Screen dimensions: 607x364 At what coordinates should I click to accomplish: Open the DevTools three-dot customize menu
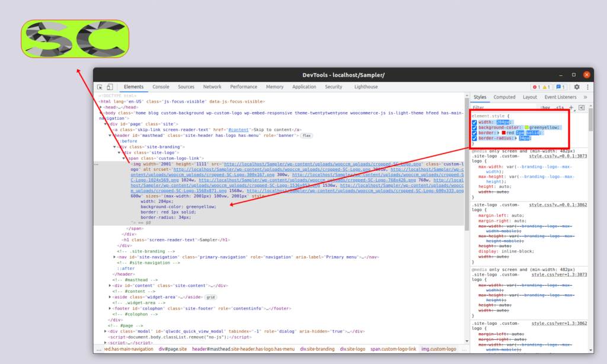(587, 87)
